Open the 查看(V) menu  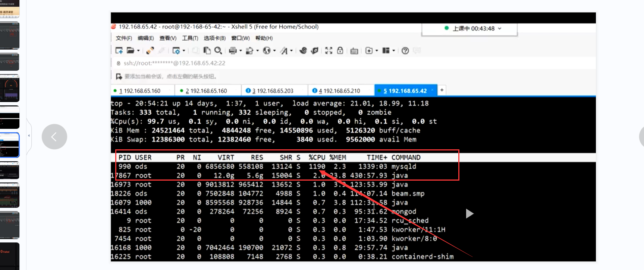[x=168, y=38]
